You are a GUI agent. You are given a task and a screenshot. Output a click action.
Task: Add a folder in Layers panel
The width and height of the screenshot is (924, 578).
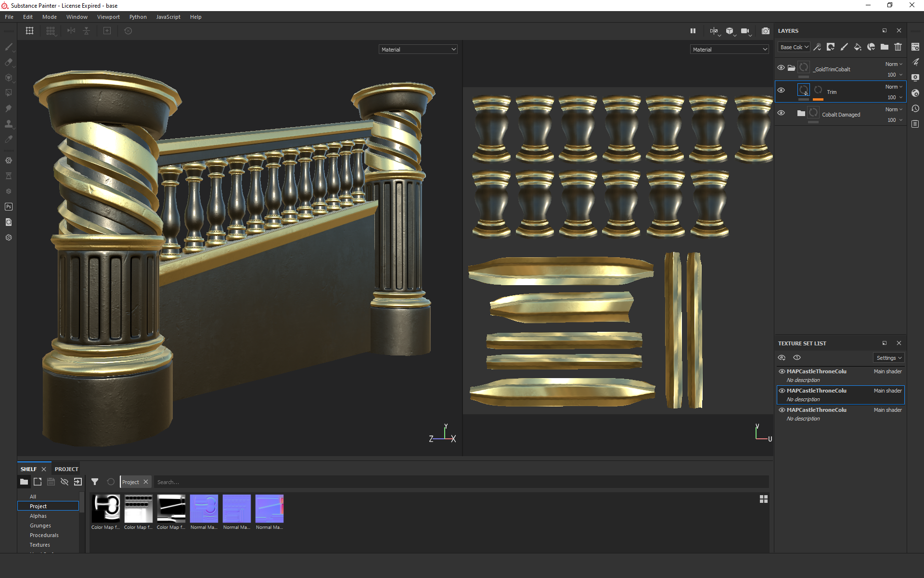click(885, 47)
